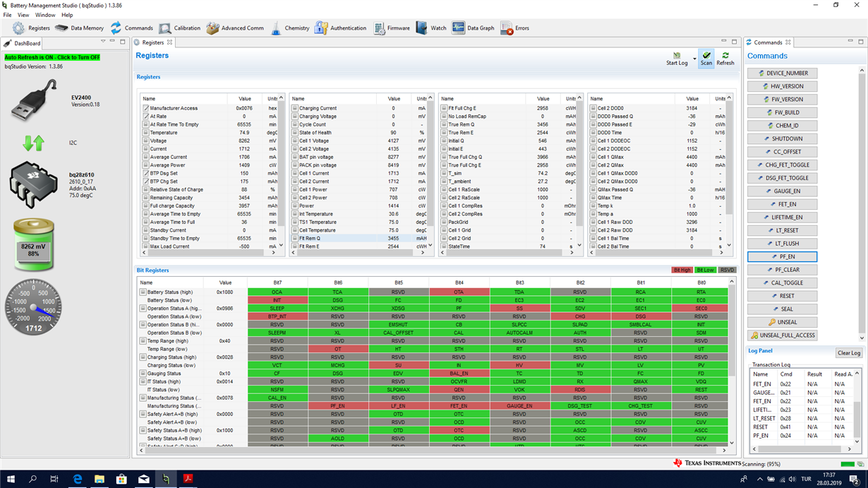Image resolution: width=868 pixels, height=488 pixels.
Task: Open the Commands view from the toolbar
Action: [x=131, y=28]
